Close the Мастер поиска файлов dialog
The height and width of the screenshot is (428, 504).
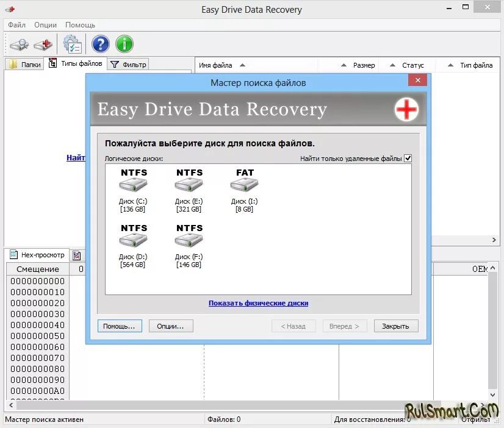click(417, 80)
